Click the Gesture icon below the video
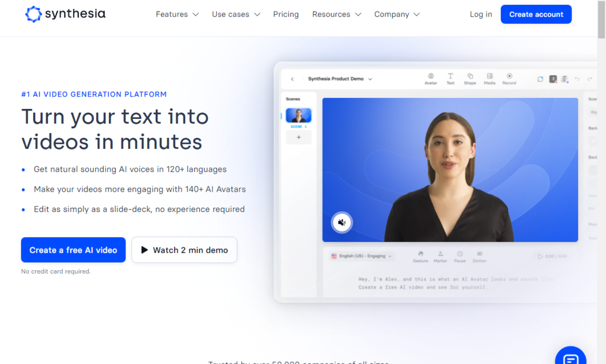 tap(420, 257)
